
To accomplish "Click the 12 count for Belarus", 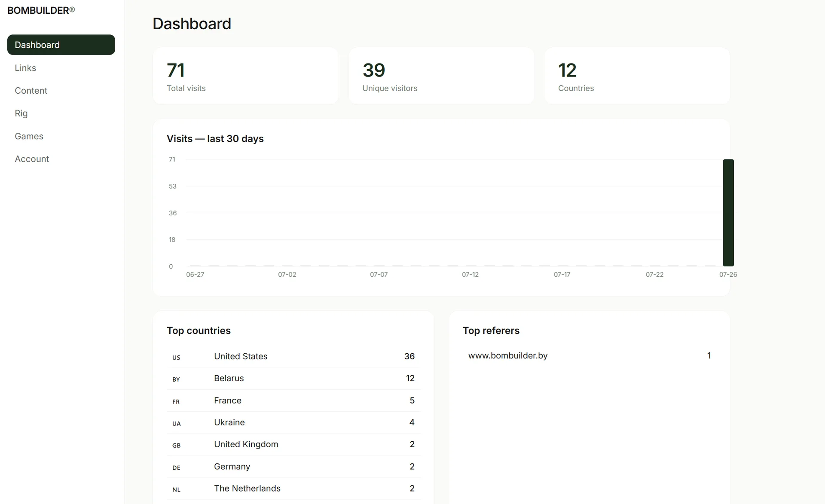I will [410, 379].
